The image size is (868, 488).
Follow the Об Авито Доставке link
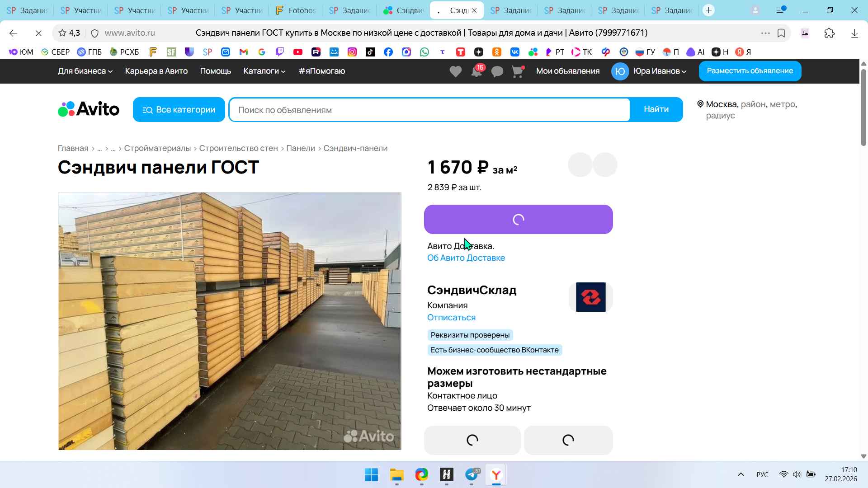466,258
